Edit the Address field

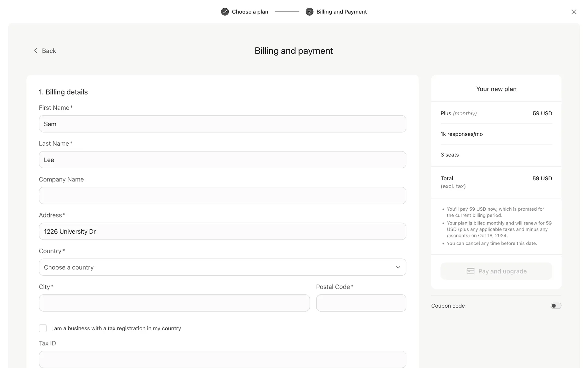[x=222, y=231]
